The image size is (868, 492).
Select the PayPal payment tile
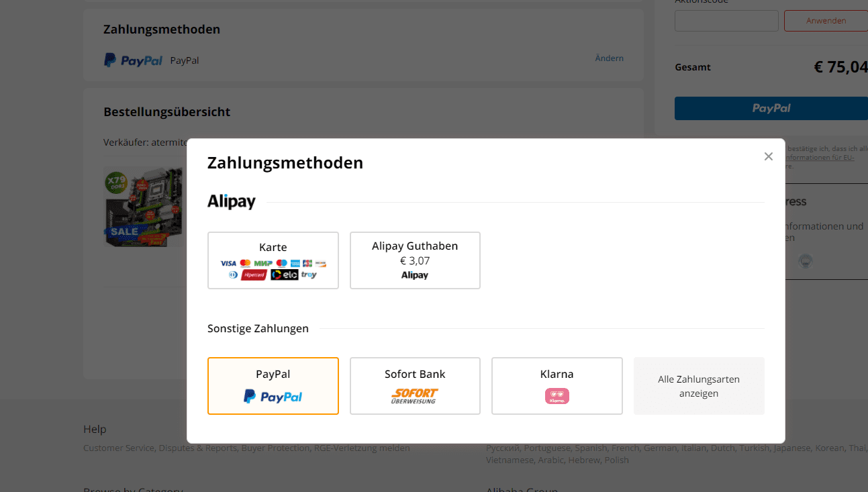tap(273, 386)
